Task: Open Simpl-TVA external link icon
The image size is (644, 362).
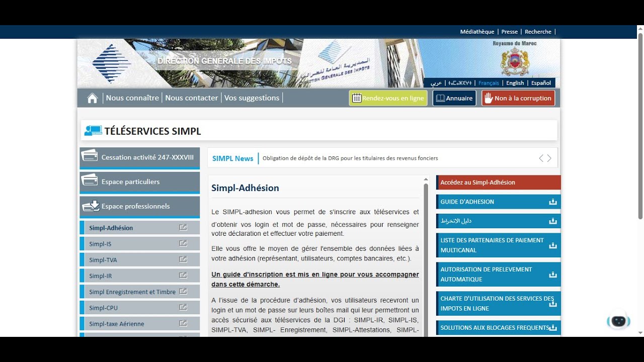Action: (183, 260)
